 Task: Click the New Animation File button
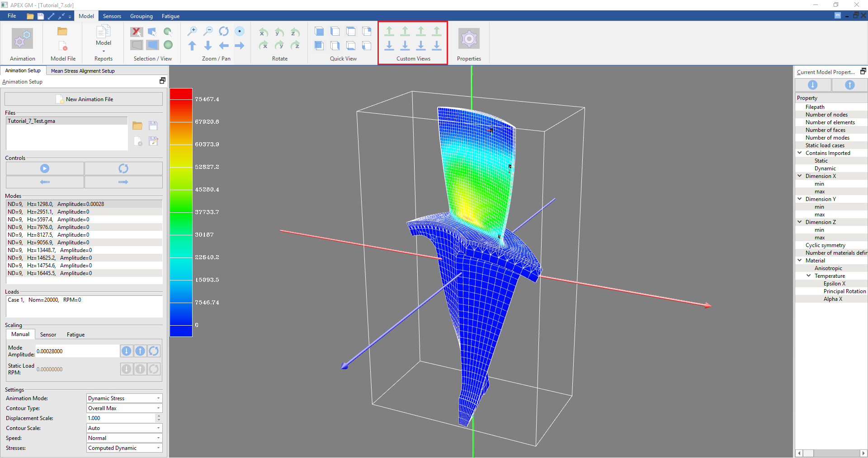pyautogui.click(x=84, y=99)
